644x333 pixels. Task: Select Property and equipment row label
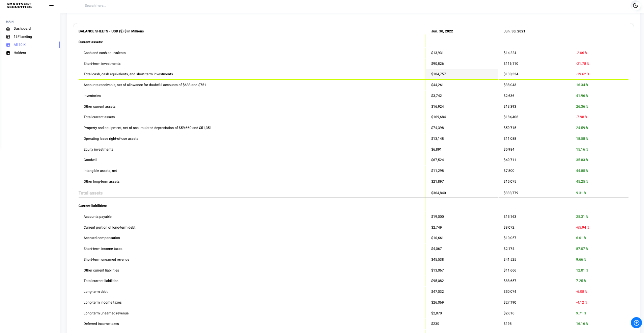tap(147, 128)
